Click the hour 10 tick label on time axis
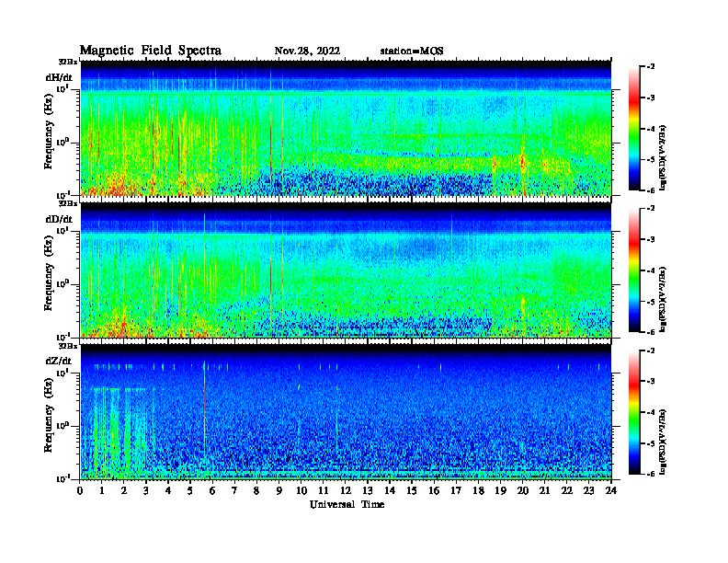 click(301, 491)
